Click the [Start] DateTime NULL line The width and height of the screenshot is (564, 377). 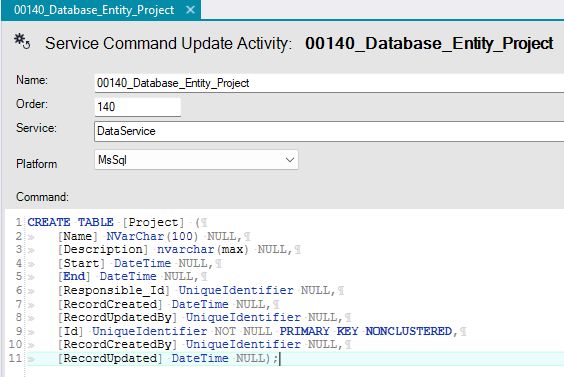(140, 263)
